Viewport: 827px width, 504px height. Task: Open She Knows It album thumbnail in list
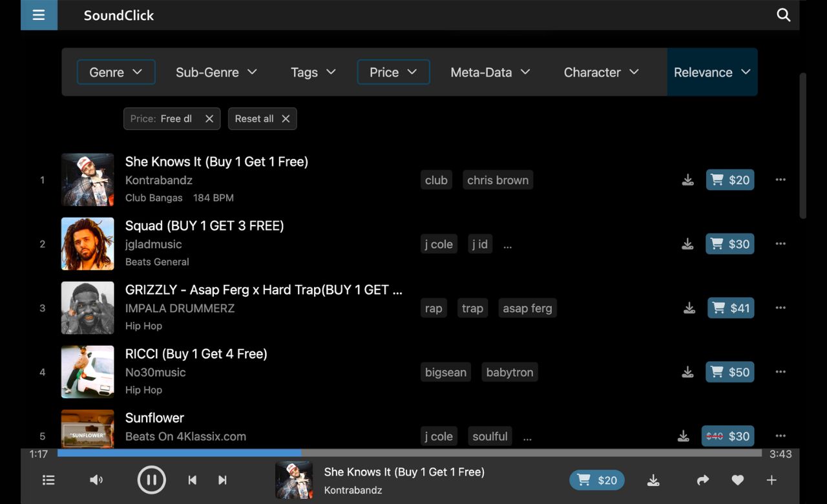coord(88,180)
